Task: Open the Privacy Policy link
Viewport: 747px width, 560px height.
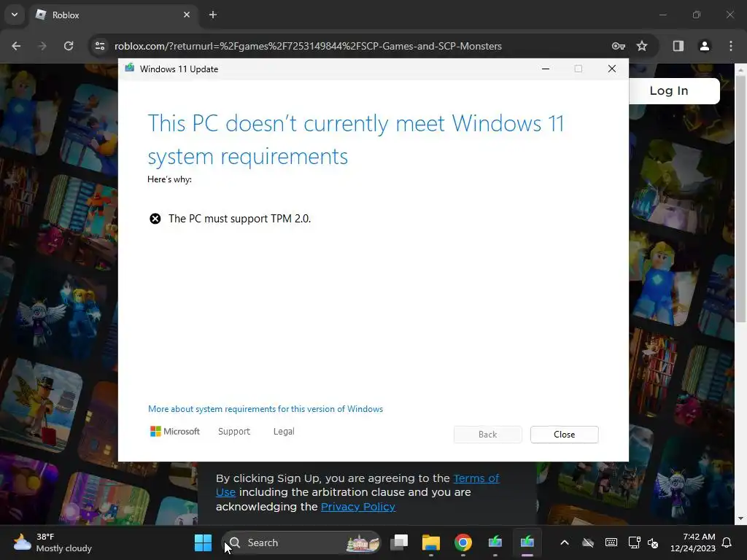Action: coord(357,507)
